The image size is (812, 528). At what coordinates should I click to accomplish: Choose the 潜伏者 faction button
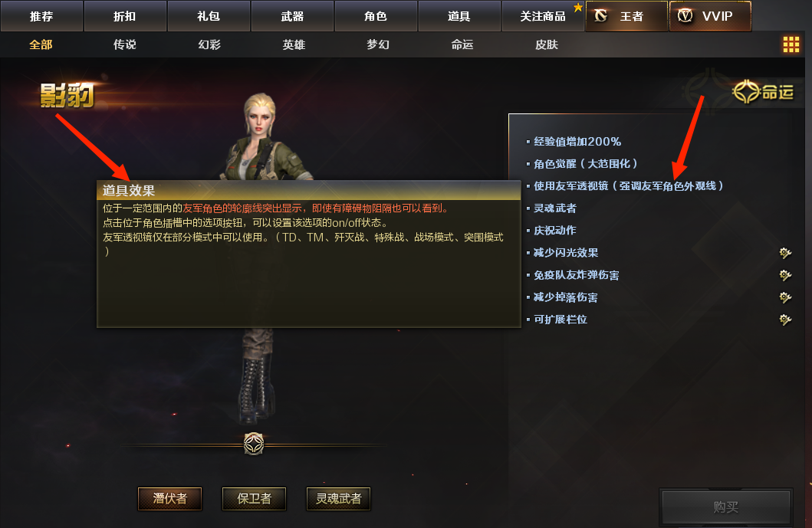(170, 498)
